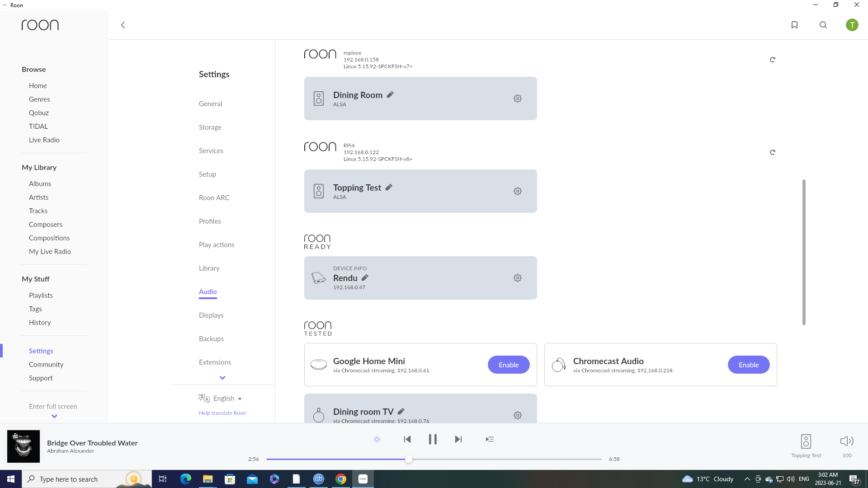Screen dimensions: 868x488
Task: Click the volume speaker icon
Action: (846, 441)
